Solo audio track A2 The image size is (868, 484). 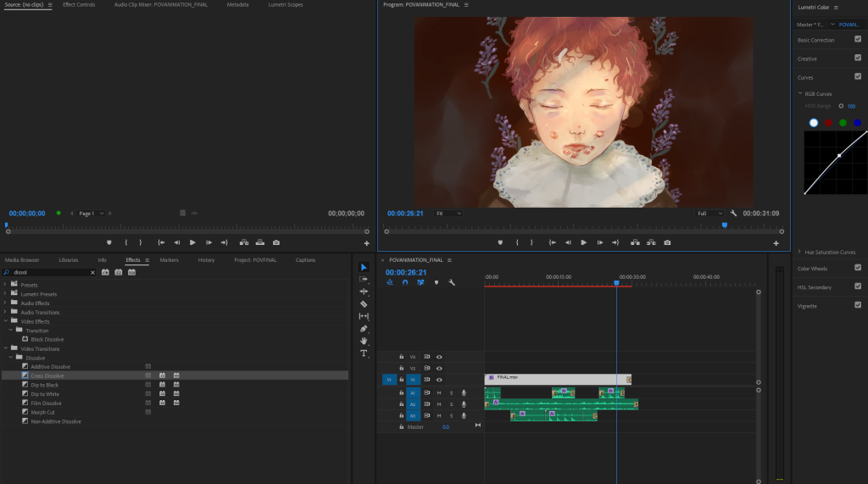click(x=451, y=404)
